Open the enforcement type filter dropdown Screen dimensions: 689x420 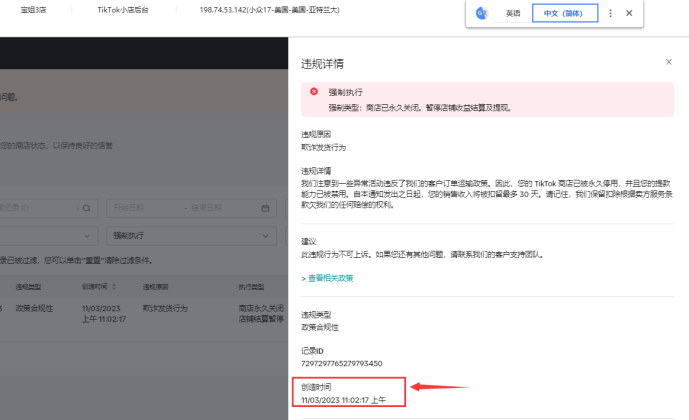(x=190, y=237)
